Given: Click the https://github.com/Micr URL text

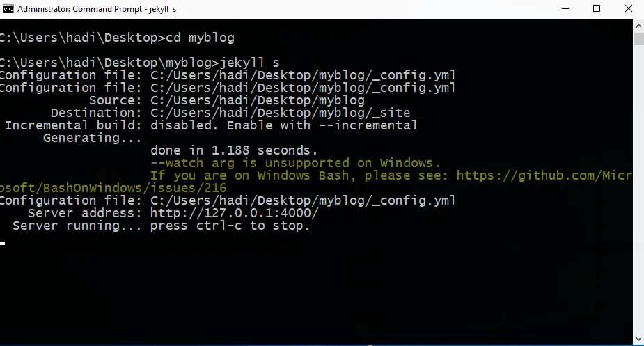Looking at the screenshot, I should click(544, 175).
